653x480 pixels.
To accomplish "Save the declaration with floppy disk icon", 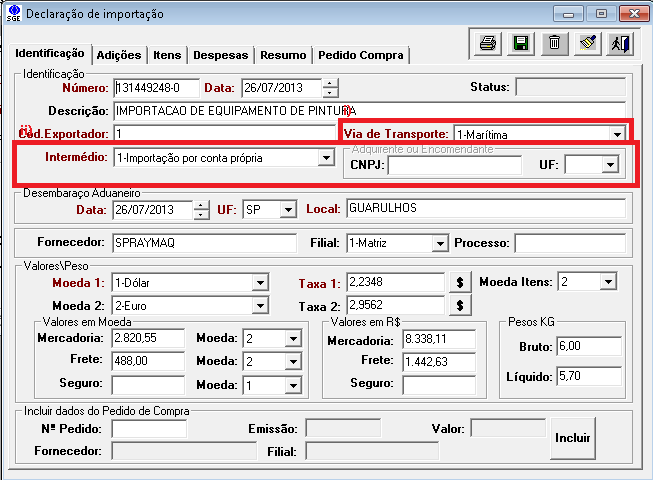I will [520, 43].
